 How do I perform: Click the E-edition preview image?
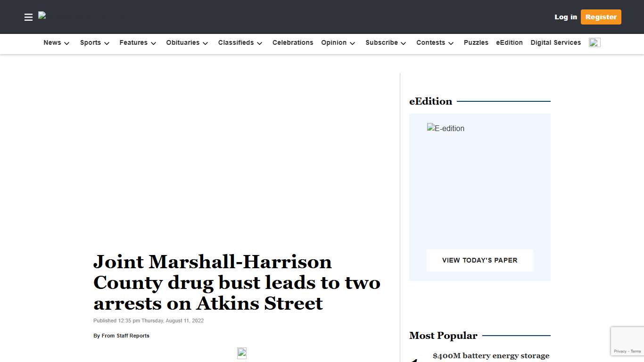pyautogui.click(x=446, y=128)
